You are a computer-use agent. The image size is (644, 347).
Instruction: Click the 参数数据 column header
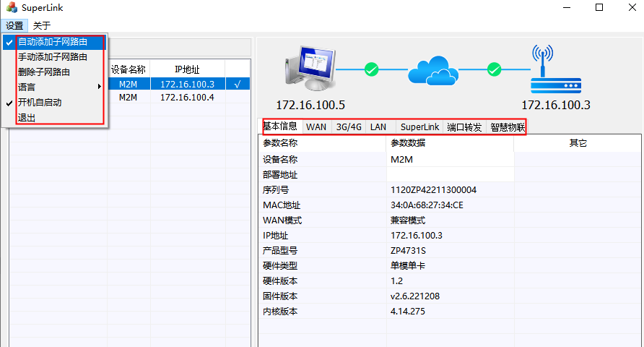[450, 143]
